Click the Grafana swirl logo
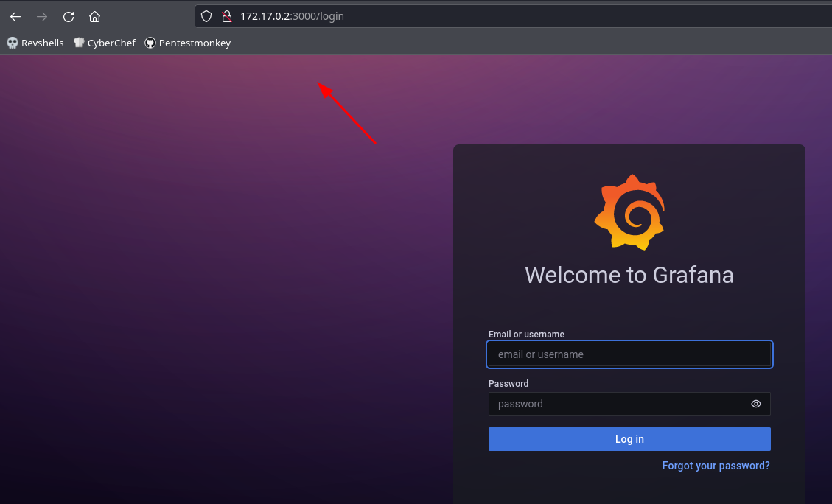The image size is (832, 504). (629, 212)
